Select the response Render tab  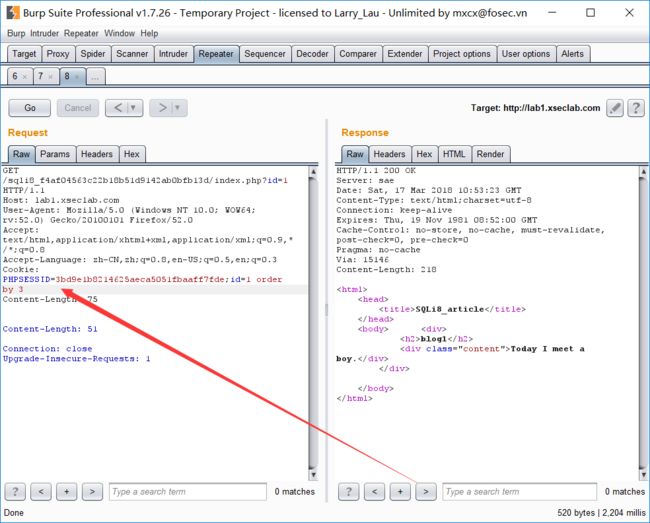(x=490, y=154)
